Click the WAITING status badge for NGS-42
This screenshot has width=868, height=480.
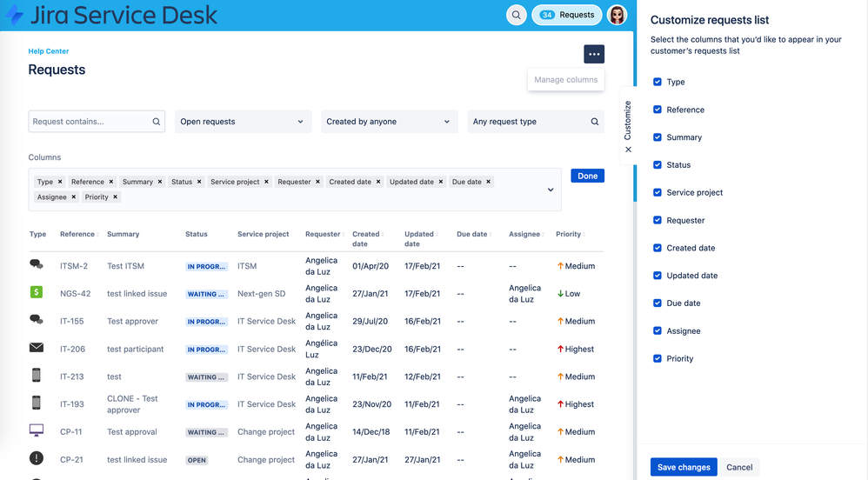pos(205,294)
